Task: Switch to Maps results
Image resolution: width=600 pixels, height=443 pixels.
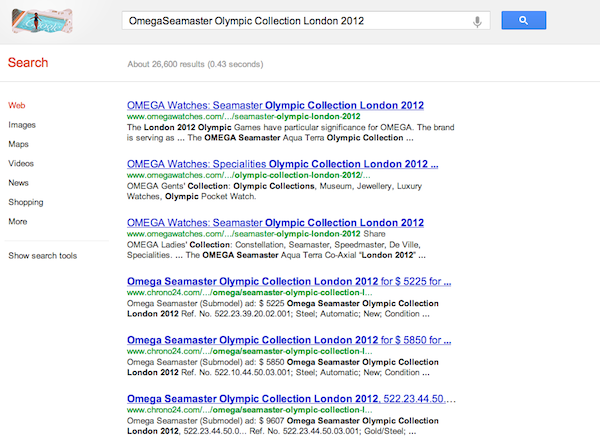Action: [18, 144]
